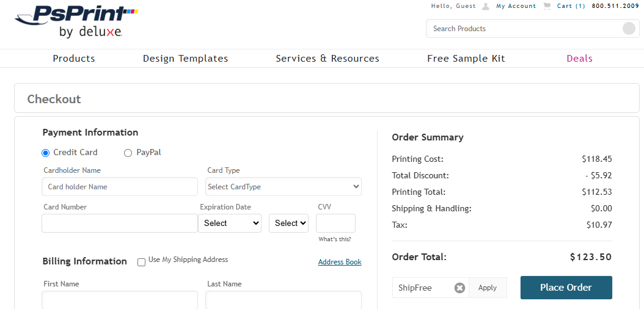Open the Design Templates menu

185,59
